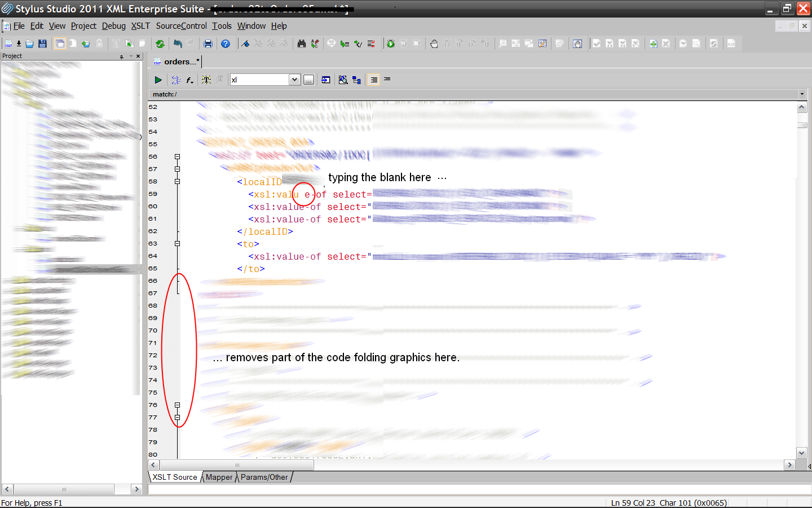Image resolution: width=812 pixels, height=508 pixels.
Task: Open the Tools menu
Action: point(222,26)
